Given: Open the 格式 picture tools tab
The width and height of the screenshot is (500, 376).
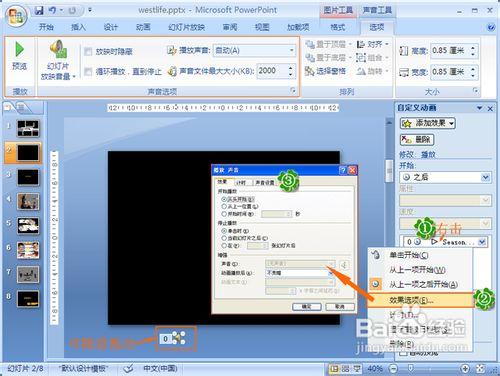Looking at the screenshot, I should pos(337,27).
